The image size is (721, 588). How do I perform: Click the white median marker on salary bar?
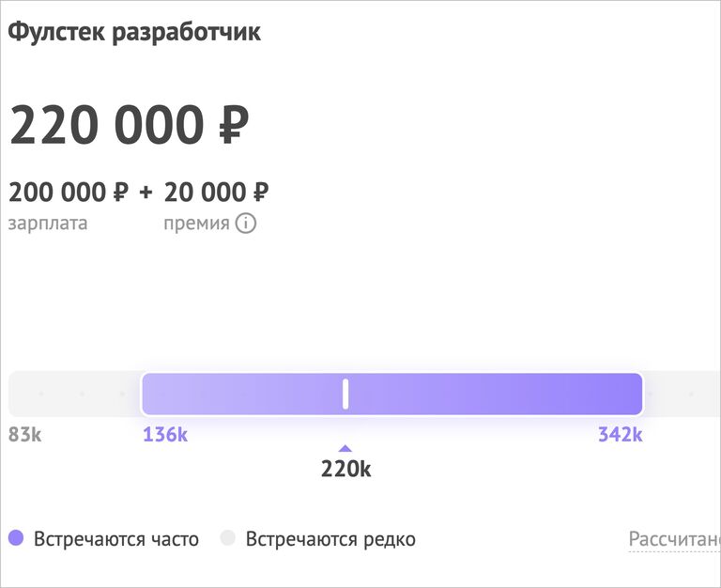point(345,394)
